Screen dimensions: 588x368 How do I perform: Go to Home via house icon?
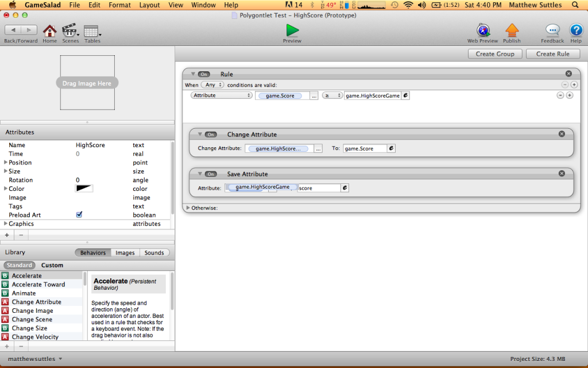pyautogui.click(x=50, y=30)
